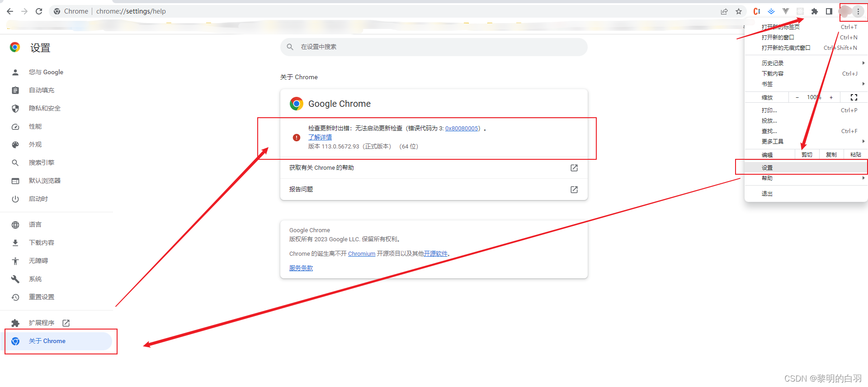Open the 报告问题 row

coord(434,189)
